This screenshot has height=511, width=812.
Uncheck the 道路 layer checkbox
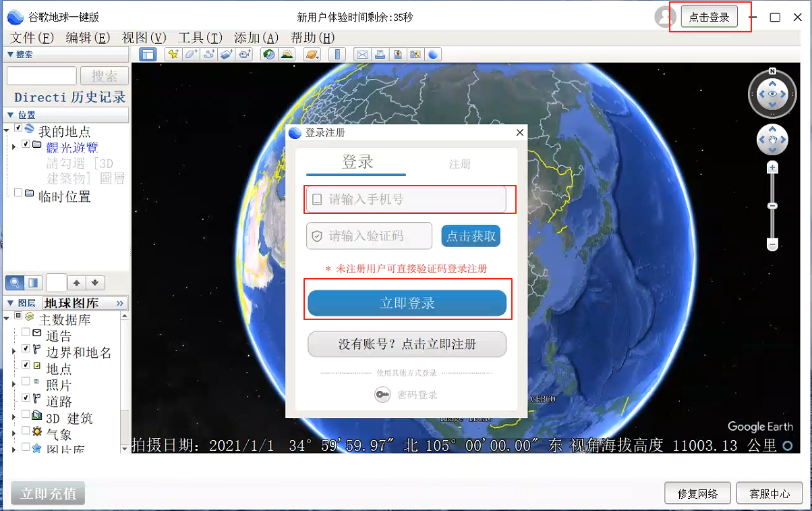coord(26,398)
